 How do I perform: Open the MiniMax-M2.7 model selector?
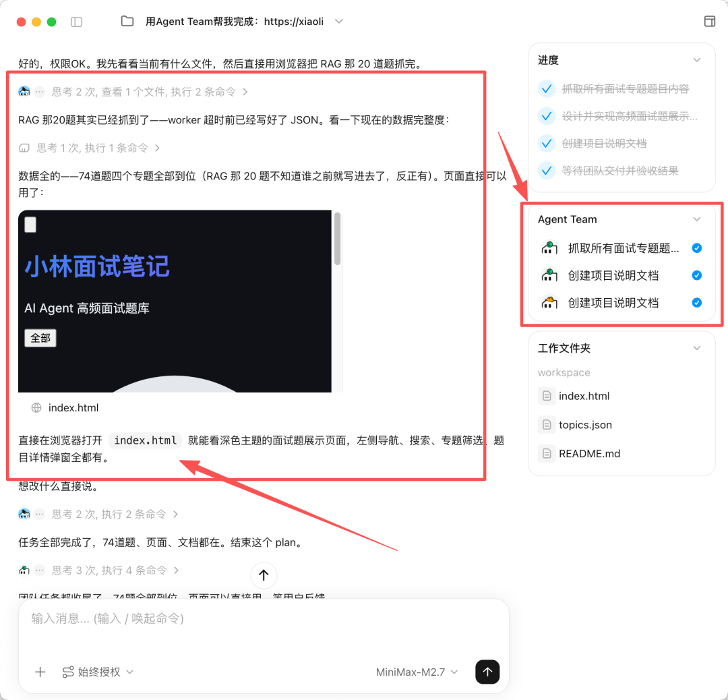[417, 672]
